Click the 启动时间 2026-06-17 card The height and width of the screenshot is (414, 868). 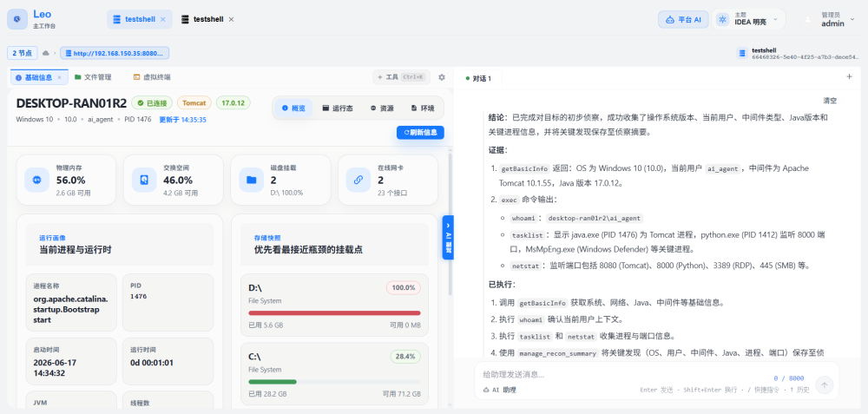(71, 361)
